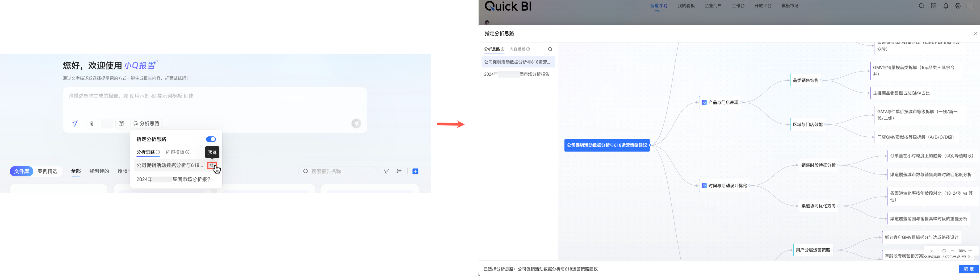The height and width of the screenshot is (276, 980).
Task: Open the 我的看板 nav tab
Action: 686,6
